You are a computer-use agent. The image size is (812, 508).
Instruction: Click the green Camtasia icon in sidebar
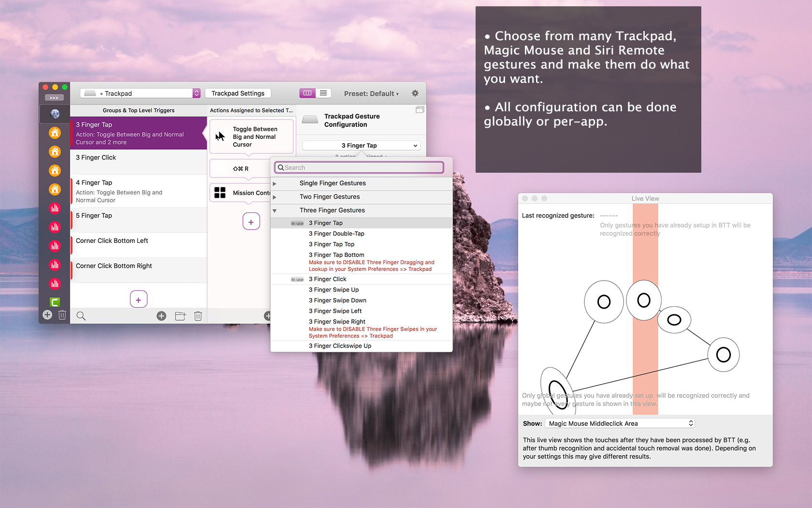[55, 302]
